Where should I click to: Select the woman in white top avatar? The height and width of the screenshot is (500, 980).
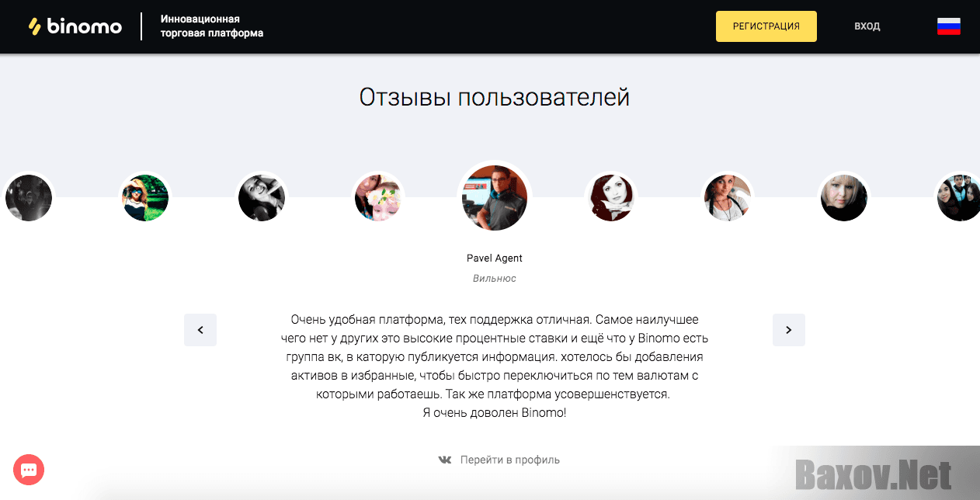tap(728, 198)
